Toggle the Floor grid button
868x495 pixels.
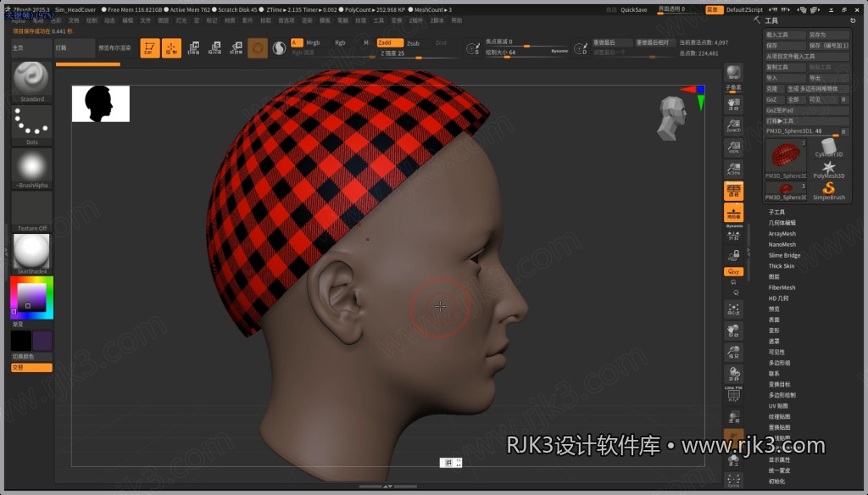pyautogui.click(x=733, y=213)
